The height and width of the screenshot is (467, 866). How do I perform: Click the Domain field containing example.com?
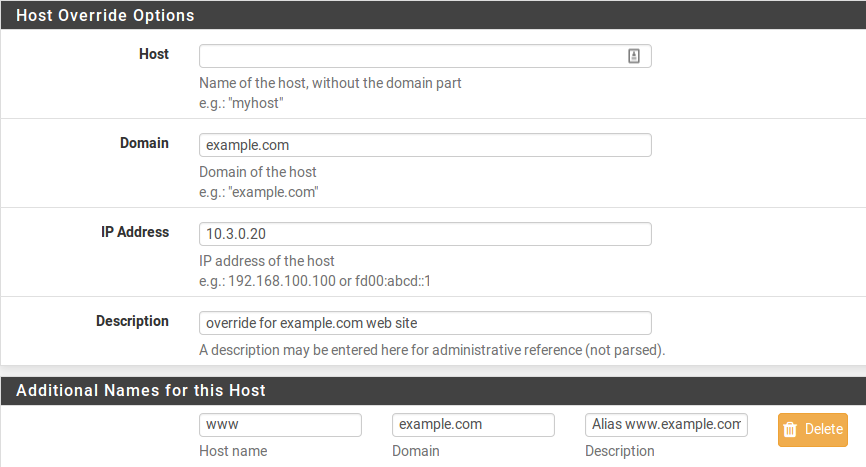(x=425, y=145)
